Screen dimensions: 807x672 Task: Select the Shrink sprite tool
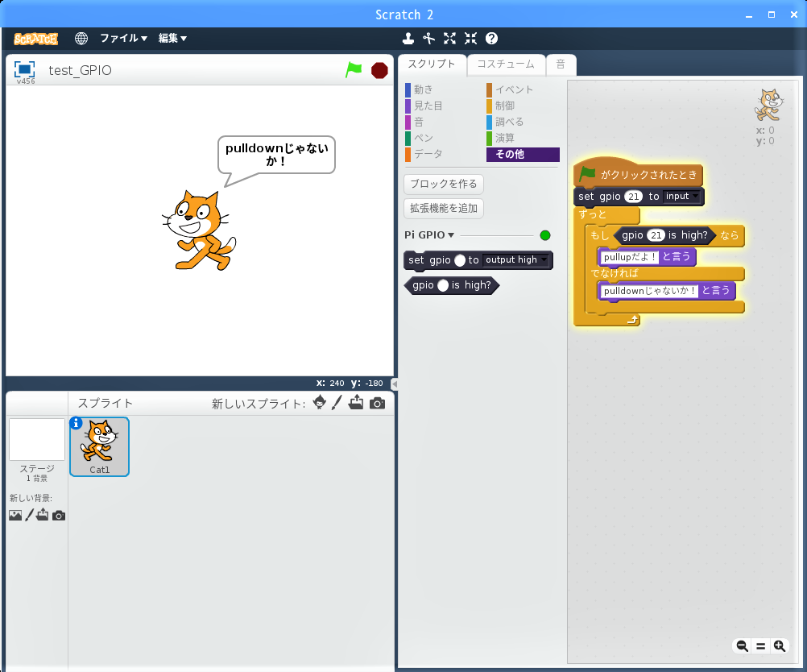tap(470, 38)
